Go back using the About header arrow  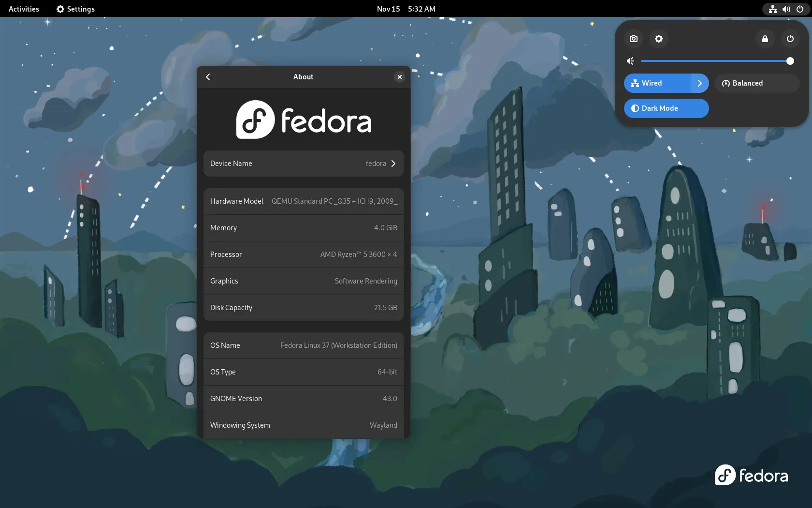click(208, 77)
